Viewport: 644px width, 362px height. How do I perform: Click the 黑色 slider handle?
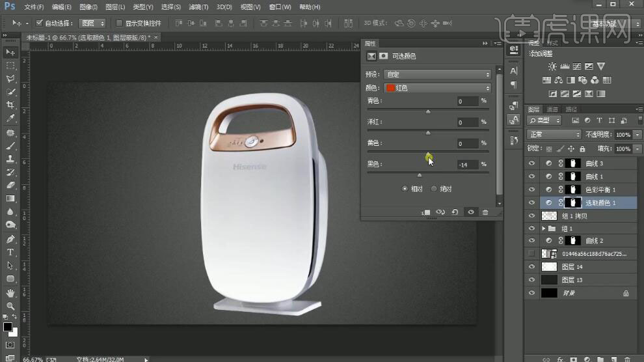pos(419,175)
